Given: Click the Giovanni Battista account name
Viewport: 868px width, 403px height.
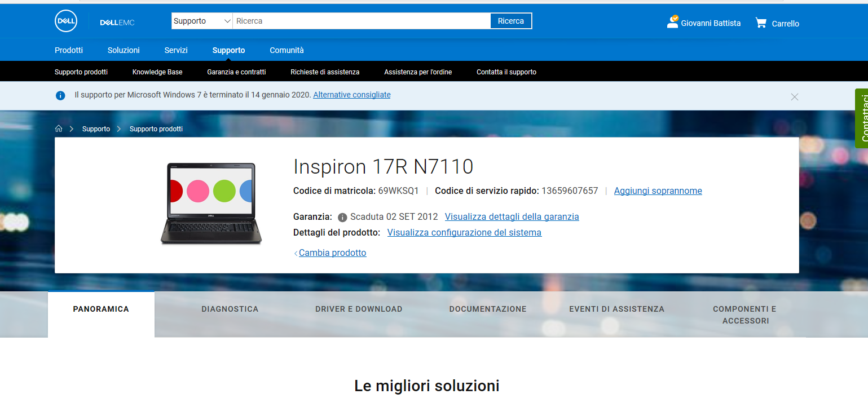Looking at the screenshot, I should click(x=711, y=23).
